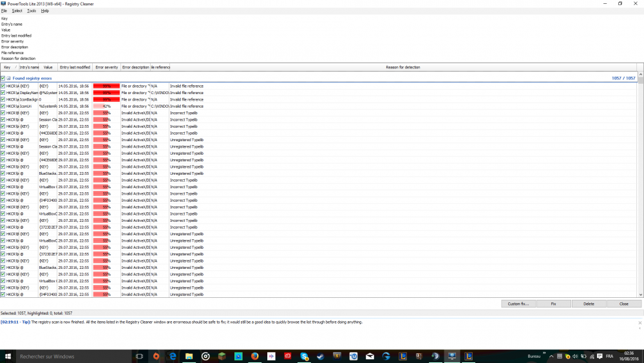644x363 pixels.
Task: Open Task View on the taskbar
Action: 139,356
